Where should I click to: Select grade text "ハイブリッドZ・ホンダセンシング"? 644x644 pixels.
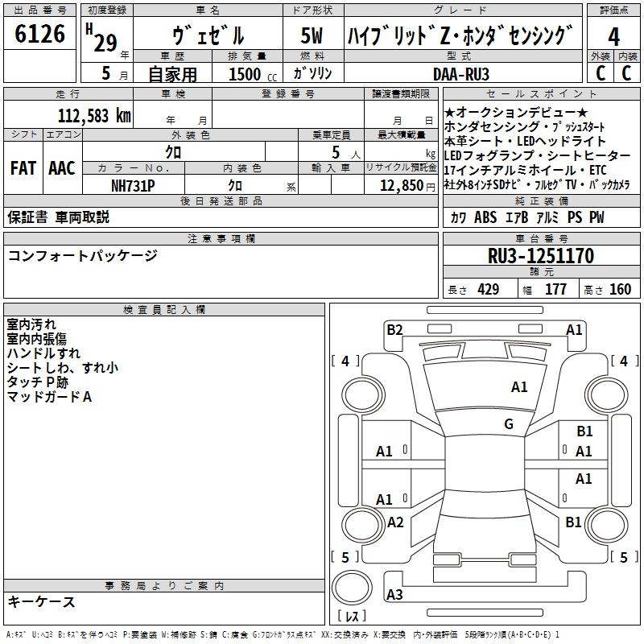pos(460,35)
